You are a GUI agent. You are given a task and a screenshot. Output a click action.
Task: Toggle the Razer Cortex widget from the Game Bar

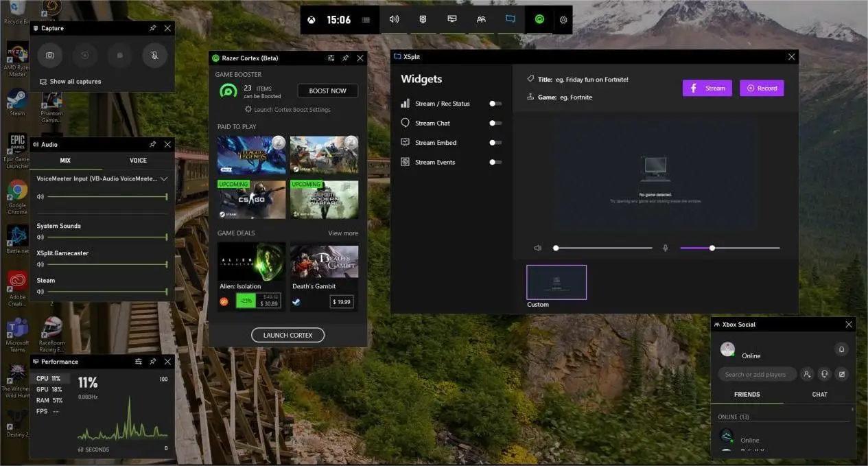[539, 19]
